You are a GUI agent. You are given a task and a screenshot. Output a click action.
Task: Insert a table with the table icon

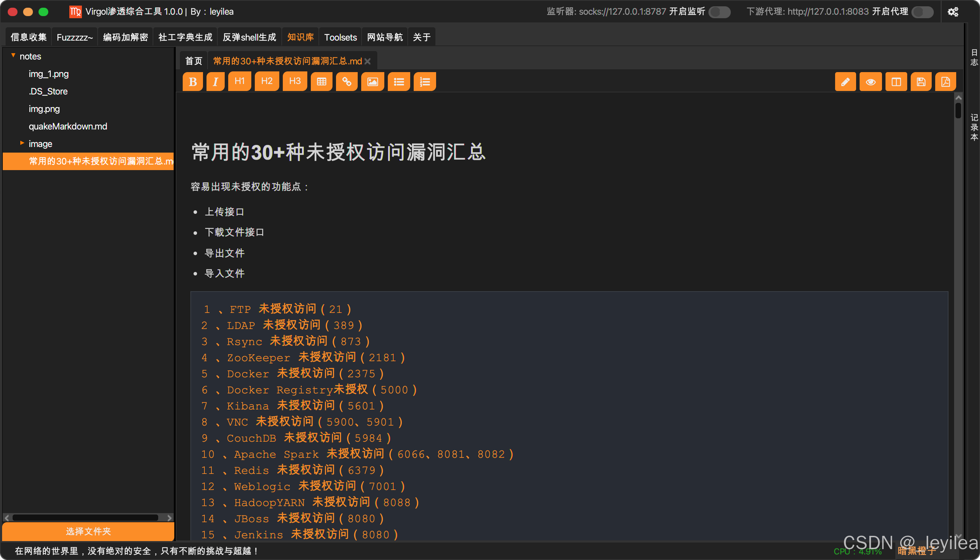coord(322,82)
